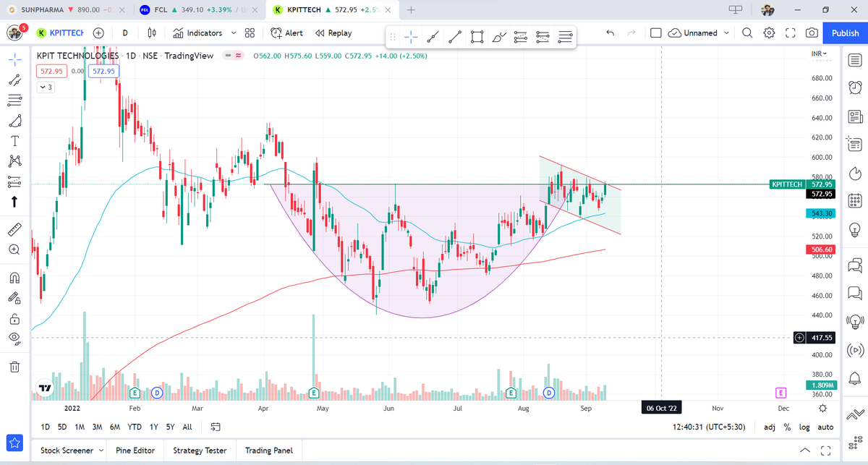Screen dimensions: 868x465
Task: Toggle percent scale '%' option
Action: coord(787,427)
